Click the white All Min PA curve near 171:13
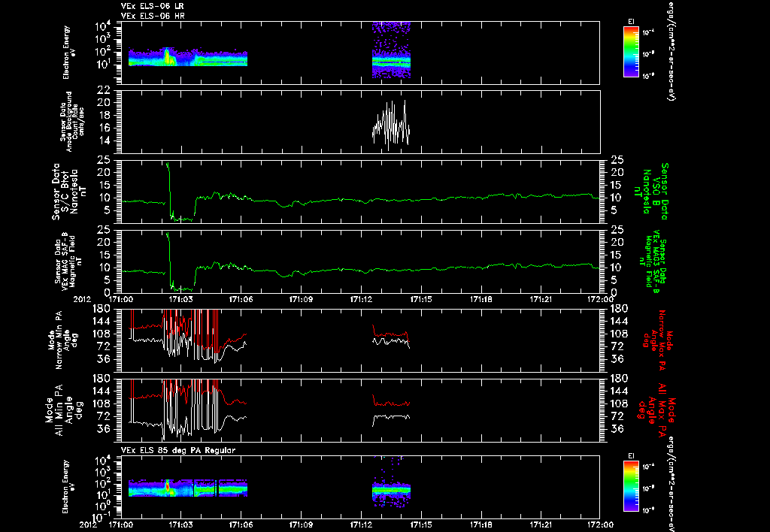 coord(391,416)
